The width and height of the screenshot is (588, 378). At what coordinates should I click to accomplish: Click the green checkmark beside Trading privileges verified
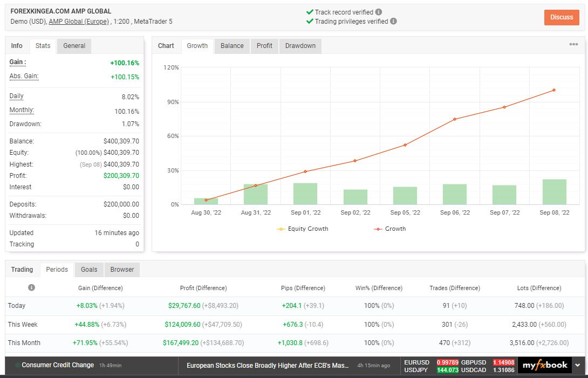(310, 22)
